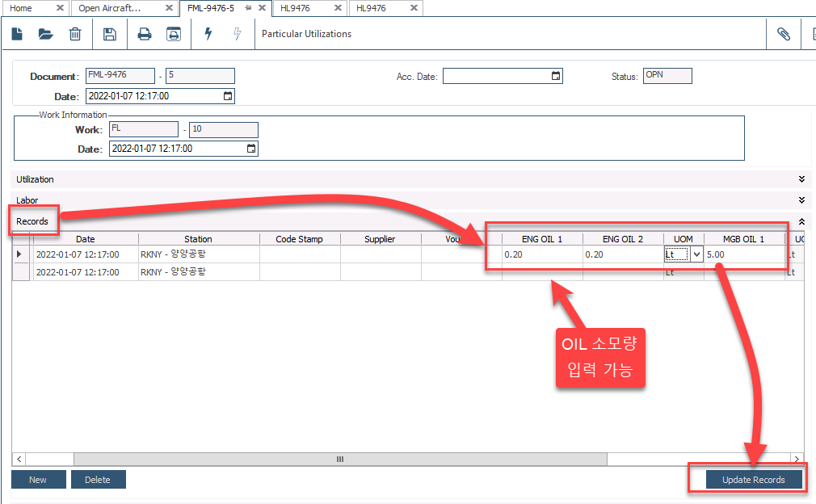816x504 pixels.
Task: Click the Delete button below grid
Action: tap(98, 480)
